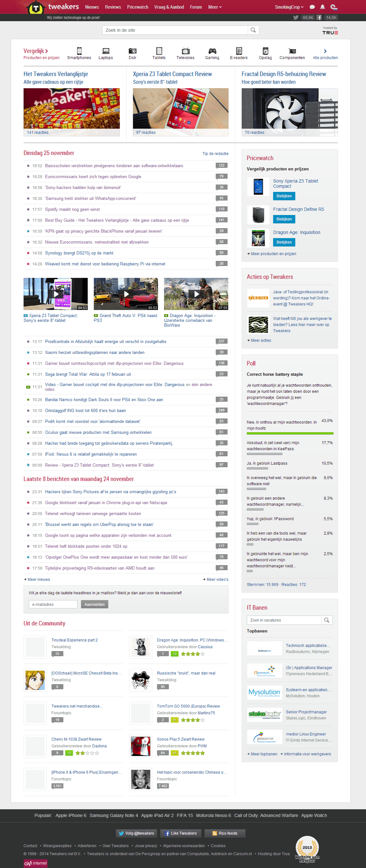Open the Opslag storage category icon
The width and height of the screenshot is (366, 868).
[265, 51]
